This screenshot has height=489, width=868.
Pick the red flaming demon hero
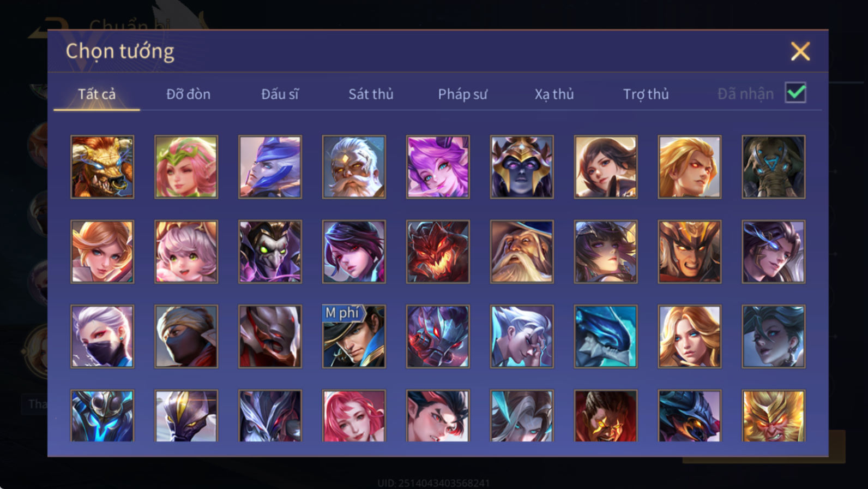pyautogui.click(x=438, y=252)
